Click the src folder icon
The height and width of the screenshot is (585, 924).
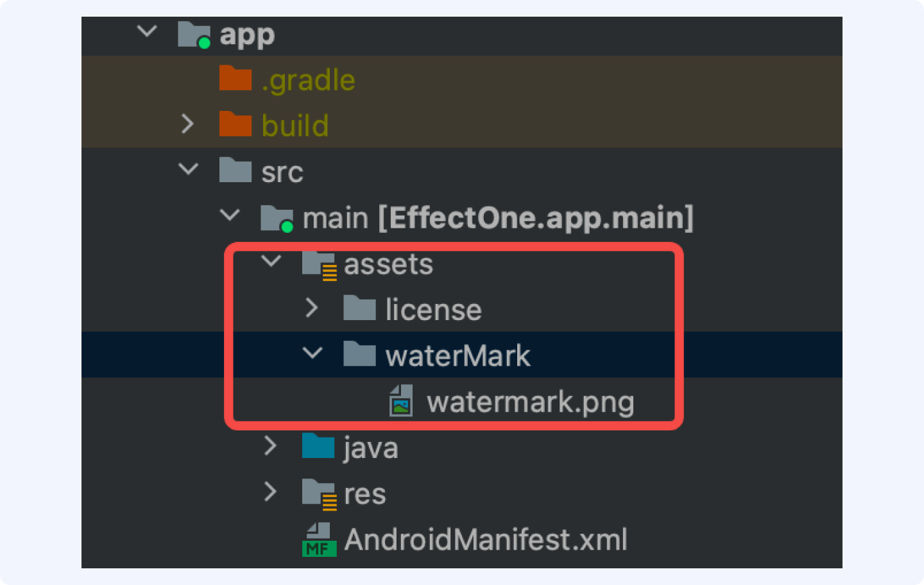235,170
